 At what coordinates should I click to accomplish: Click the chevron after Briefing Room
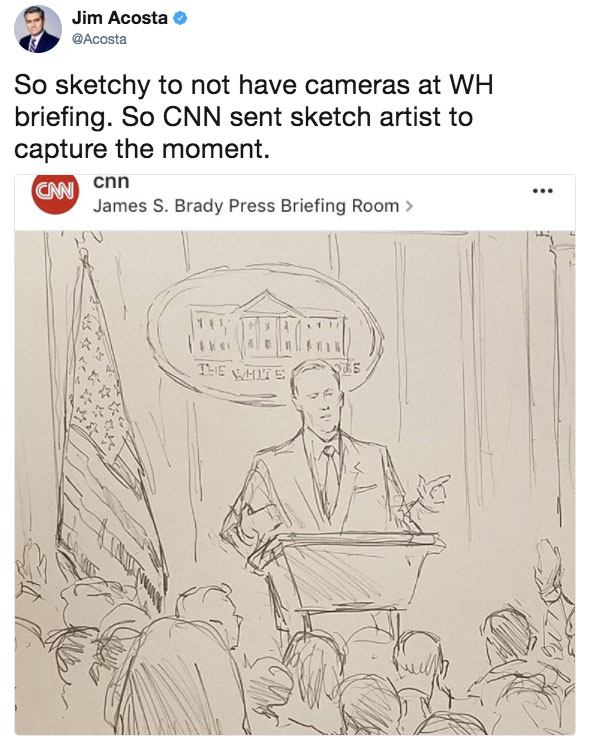click(x=409, y=206)
